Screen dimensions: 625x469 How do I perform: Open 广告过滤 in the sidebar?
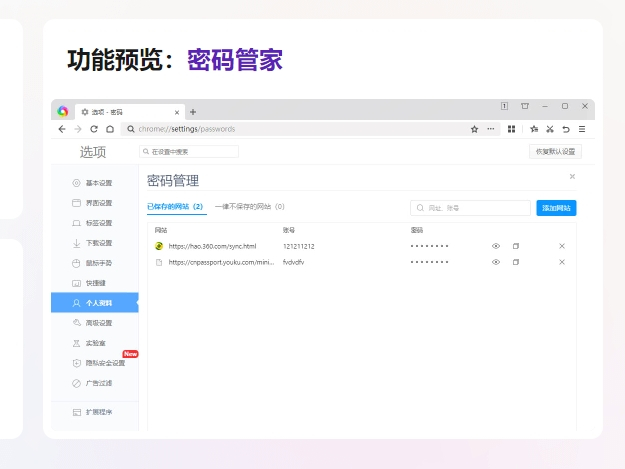pyautogui.click(x=95, y=383)
